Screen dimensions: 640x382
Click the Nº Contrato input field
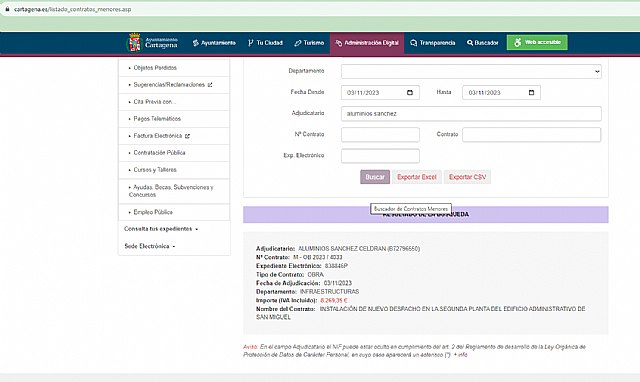380,135
